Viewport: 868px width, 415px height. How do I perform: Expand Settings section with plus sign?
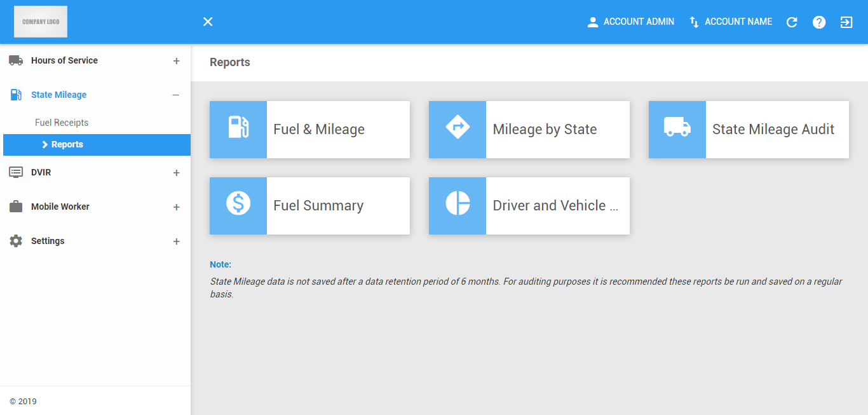pos(177,242)
